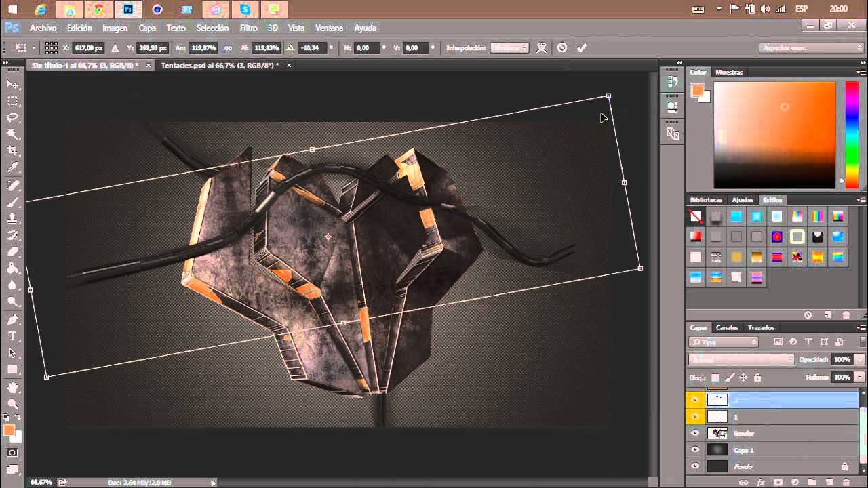Toggle lock position
This screenshot has height=488, width=868.
coord(743,378)
